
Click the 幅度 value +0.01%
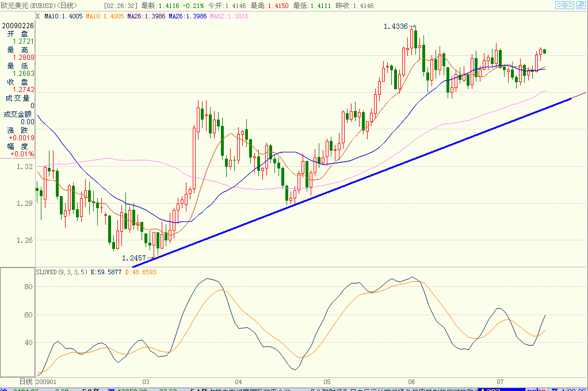coord(22,154)
